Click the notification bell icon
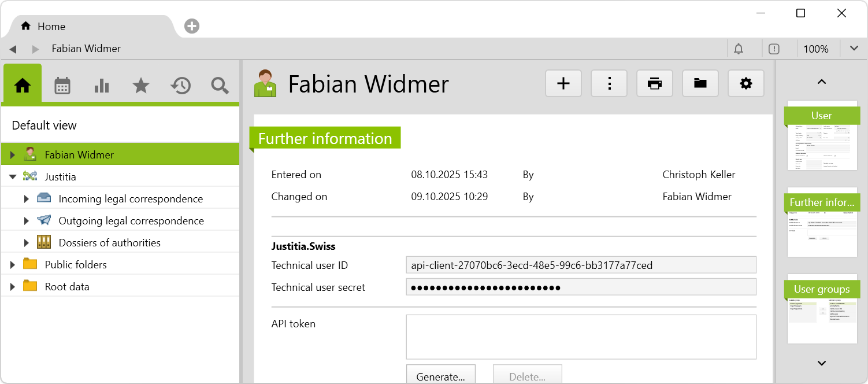 pyautogui.click(x=738, y=49)
